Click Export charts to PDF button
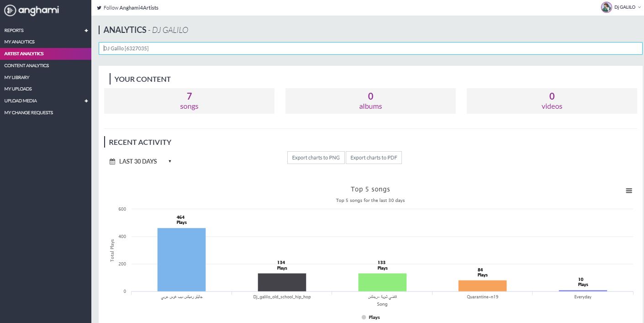Viewport: 644px width, 323px height. click(x=374, y=158)
